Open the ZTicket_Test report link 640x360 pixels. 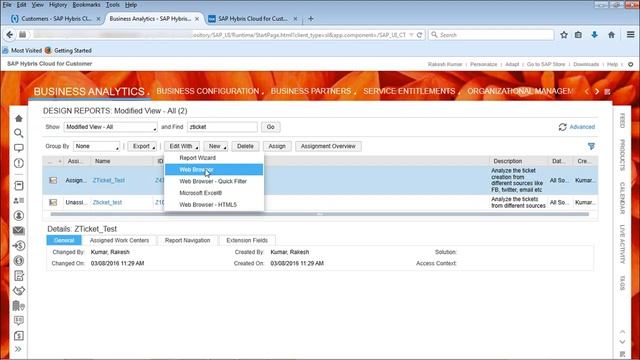pos(109,180)
